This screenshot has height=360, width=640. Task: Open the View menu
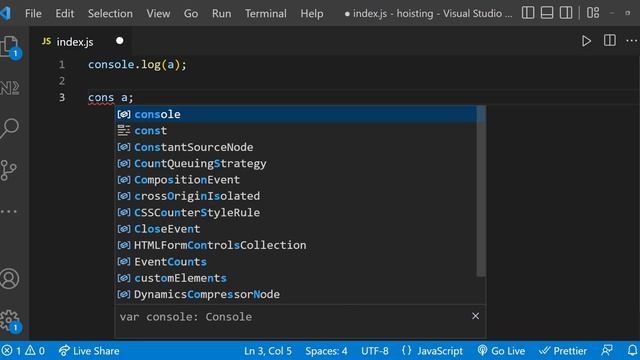(x=158, y=13)
